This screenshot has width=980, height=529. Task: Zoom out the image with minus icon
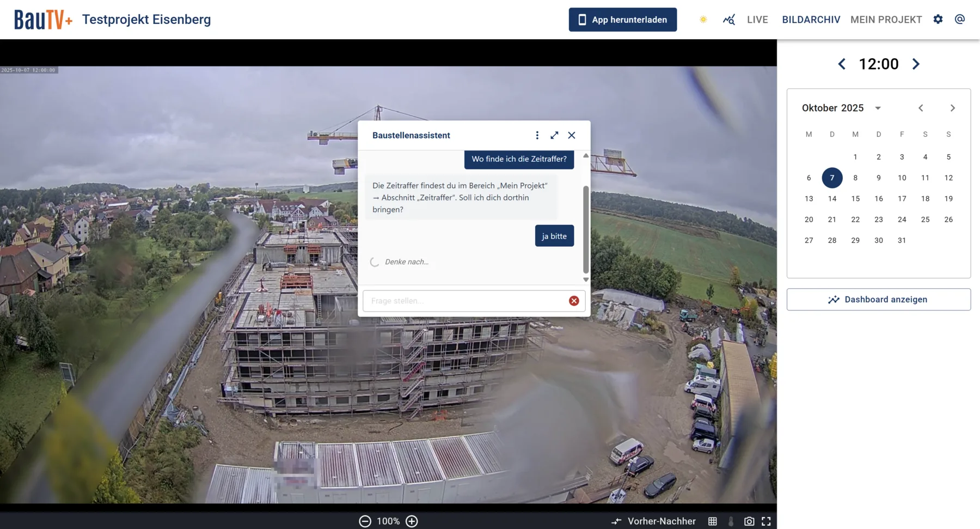pos(365,521)
